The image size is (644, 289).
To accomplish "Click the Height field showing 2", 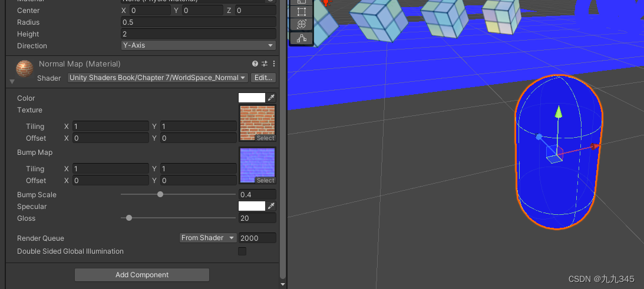I will (x=199, y=34).
